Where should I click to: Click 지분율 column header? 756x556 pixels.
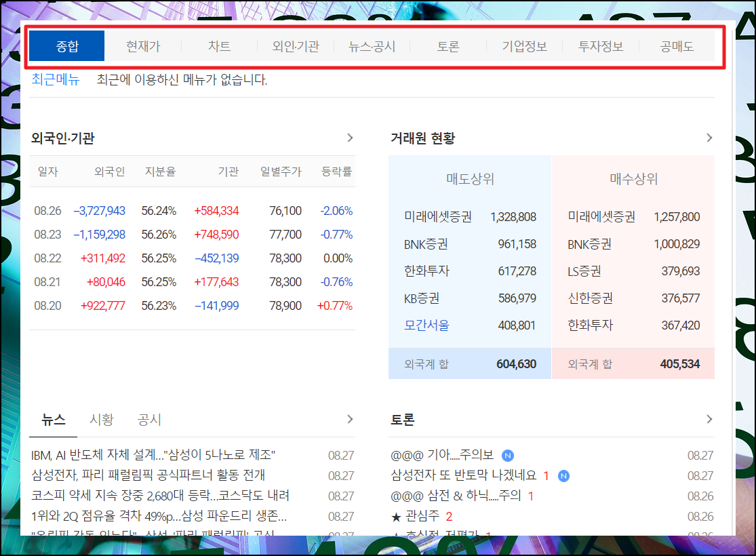pyautogui.click(x=161, y=171)
